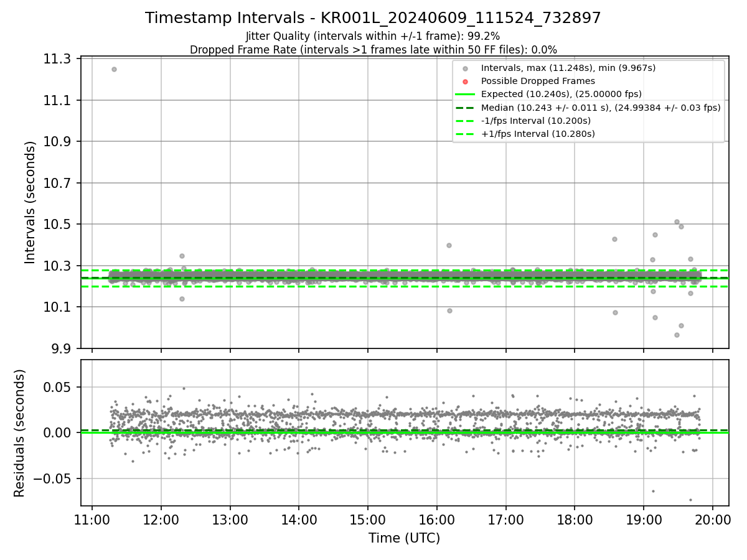The height and width of the screenshot is (560, 747).
Task: Select the maximum outlier point near 11.25 seconds
Action: click(x=114, y=69)
